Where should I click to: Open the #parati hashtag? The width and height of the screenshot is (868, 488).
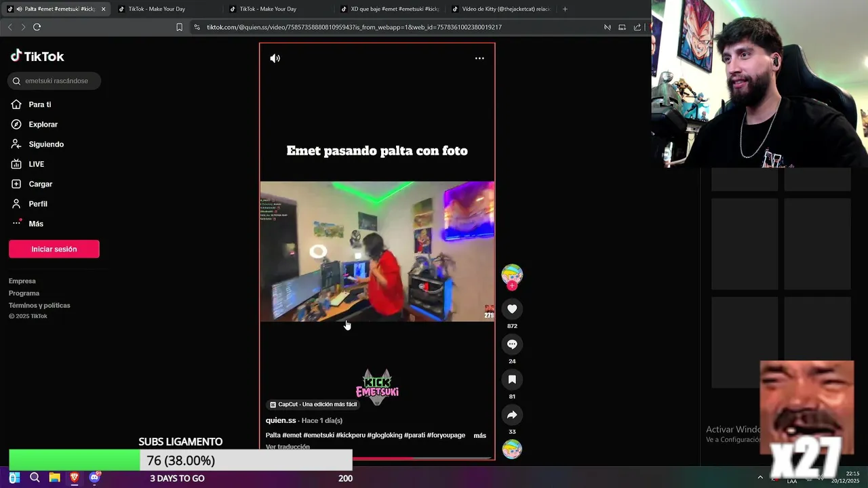click(x=414, y=435)
